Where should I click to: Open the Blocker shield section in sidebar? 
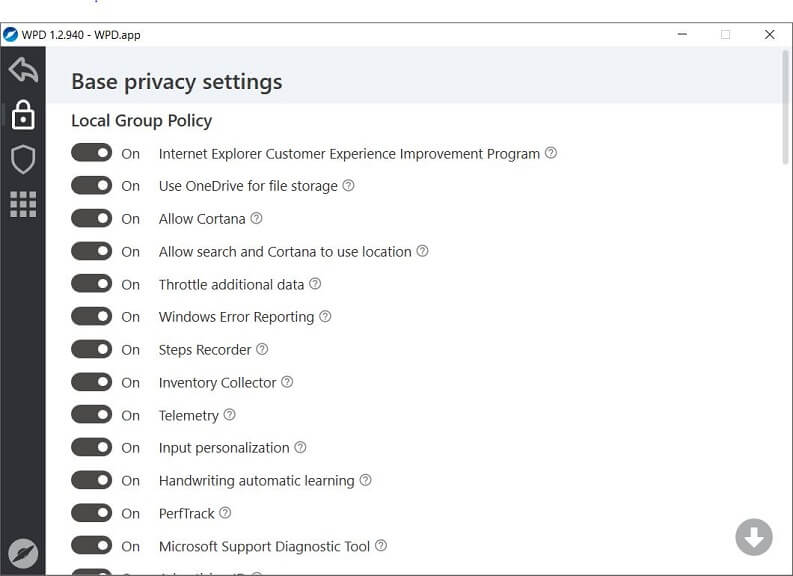click(23, 159)
